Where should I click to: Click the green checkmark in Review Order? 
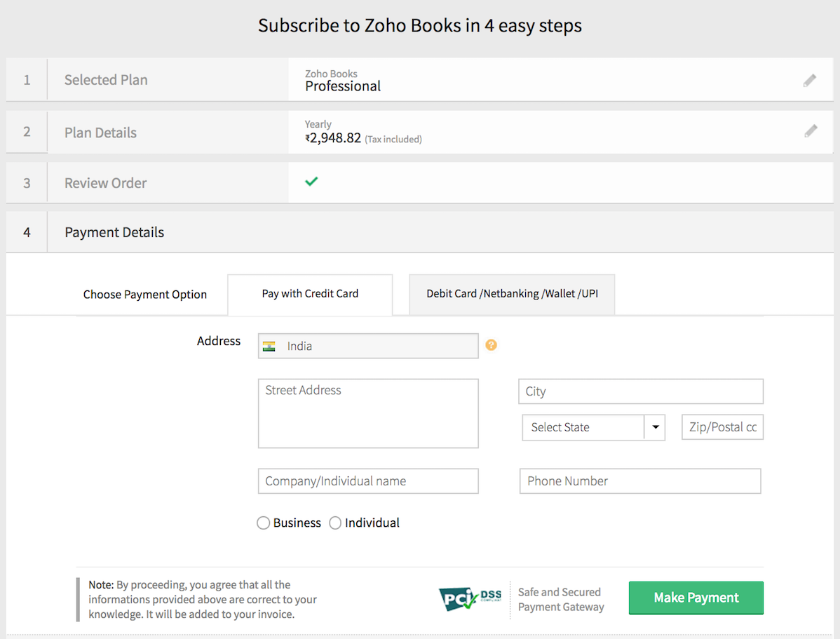click(311, 182)
